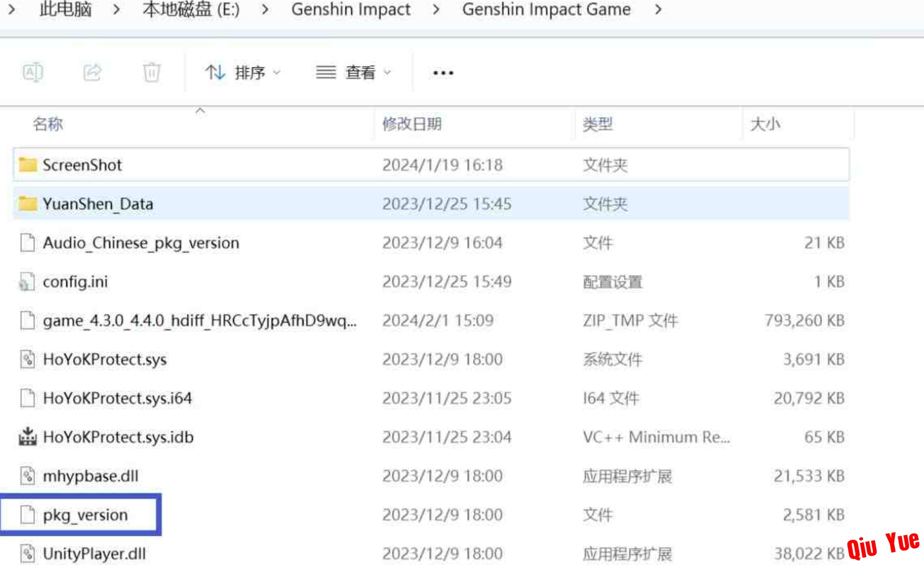Select the ScreenShot folder icon
The height and width of the screenshot is (565, 924).
pos(28,165)
